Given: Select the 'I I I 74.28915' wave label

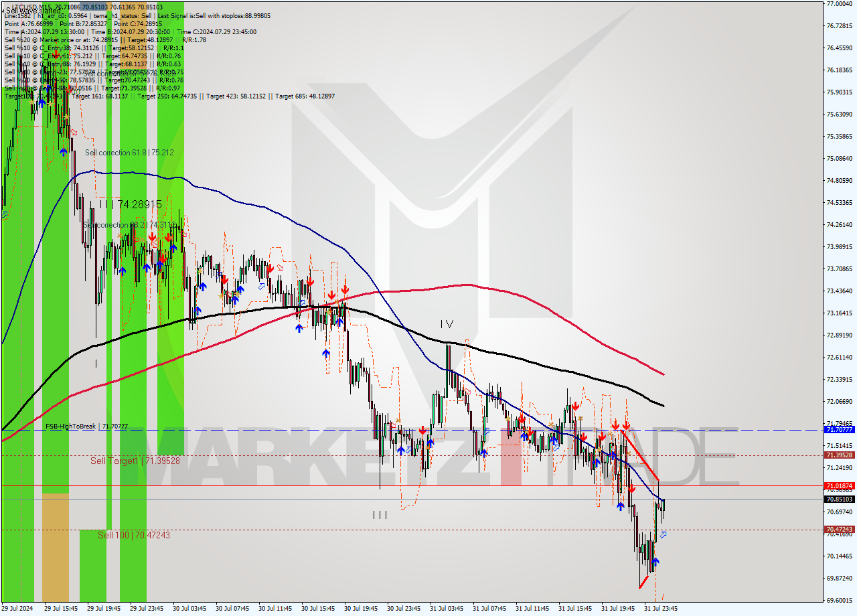Looking at the screenshot, I should click(130, 204).
